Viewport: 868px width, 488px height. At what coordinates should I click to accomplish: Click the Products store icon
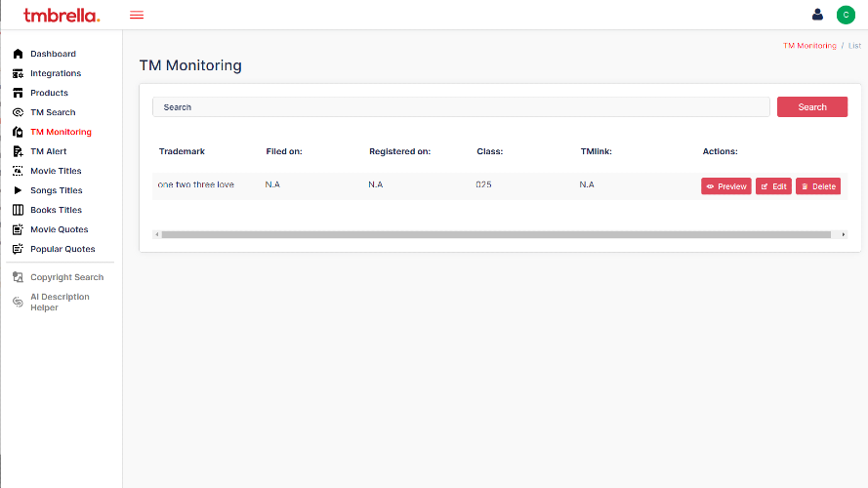18,93
